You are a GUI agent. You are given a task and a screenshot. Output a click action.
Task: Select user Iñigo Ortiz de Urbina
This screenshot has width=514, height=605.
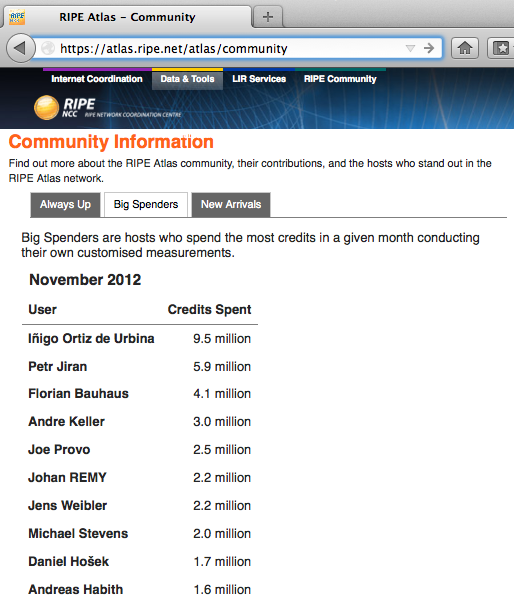[x=91, y=338]
